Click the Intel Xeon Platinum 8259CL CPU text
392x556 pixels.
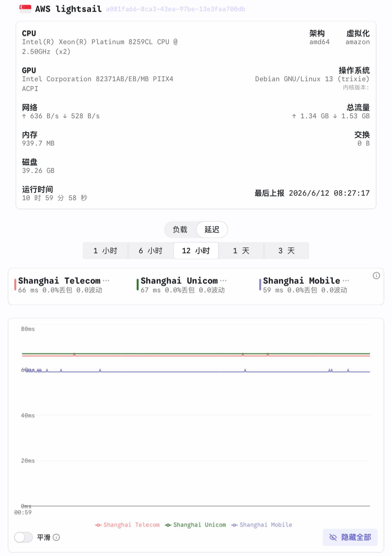tap(100, 47)
